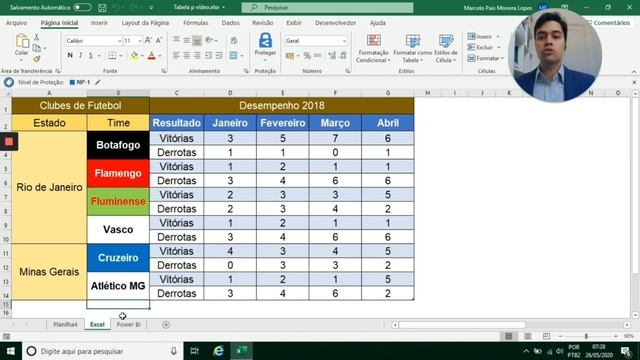Open the Arquivo menu tab
Screen dimensions: 640x360
[x=16, y=23]
